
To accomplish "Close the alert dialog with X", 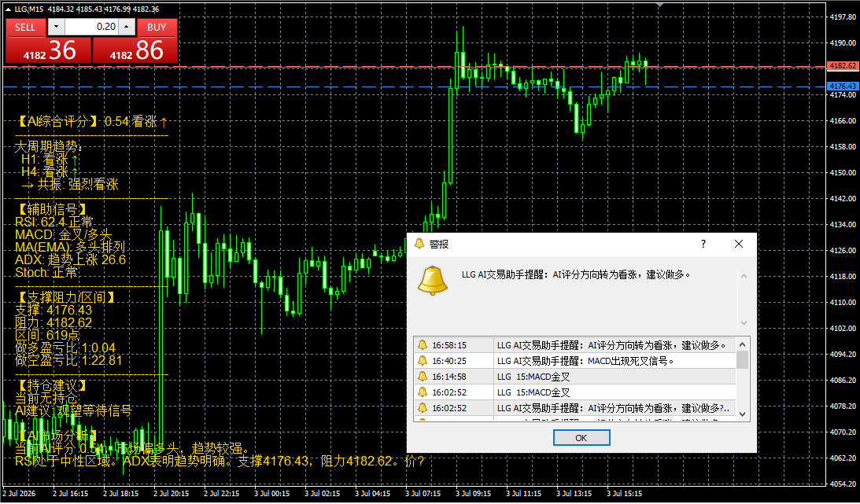I will [x=739, y=244].
